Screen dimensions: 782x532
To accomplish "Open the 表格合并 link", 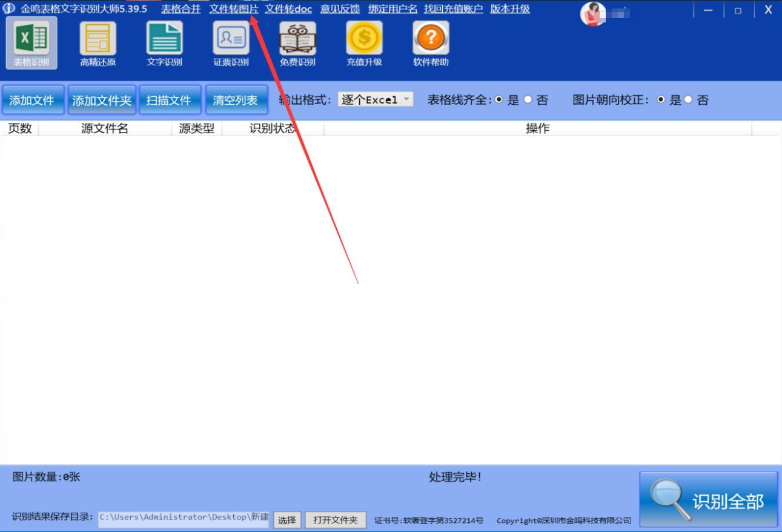I will click(x=181, y=9).
